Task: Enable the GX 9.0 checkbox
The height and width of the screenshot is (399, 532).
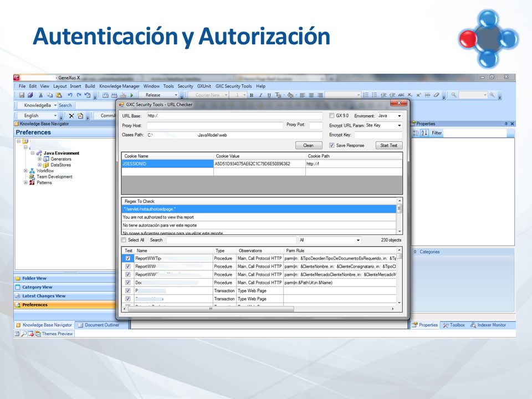Action: pyautogui.click(x=331, y=116)
